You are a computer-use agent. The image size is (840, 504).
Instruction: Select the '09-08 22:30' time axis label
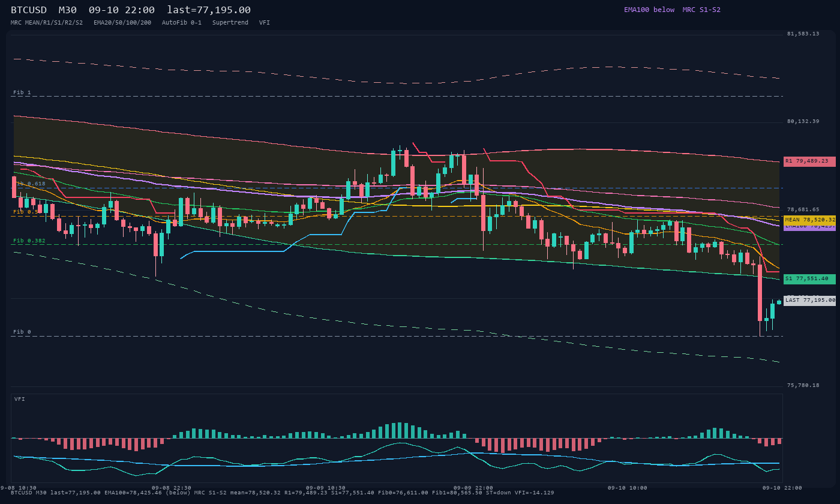pos(171,488)
